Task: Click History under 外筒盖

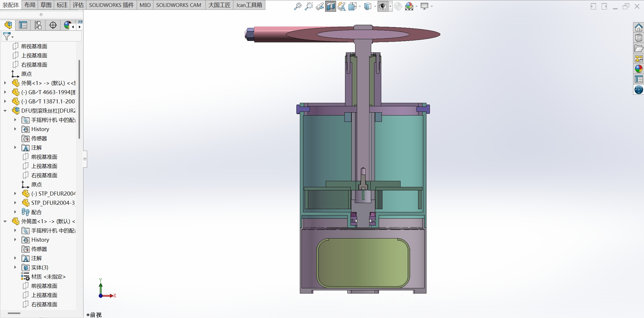Action: 40,240
